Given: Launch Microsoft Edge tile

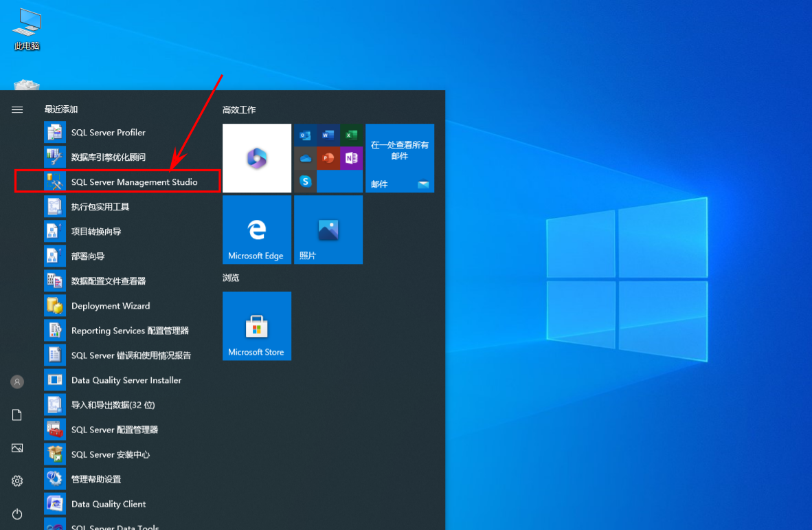Looking at the screenshot, I should 257,230.
